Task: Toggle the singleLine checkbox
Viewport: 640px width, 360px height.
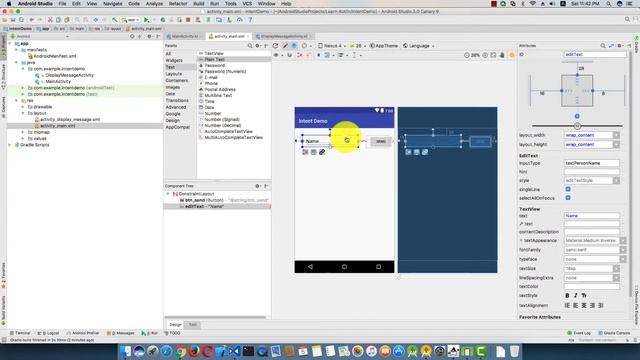Action: pos(568,189)
